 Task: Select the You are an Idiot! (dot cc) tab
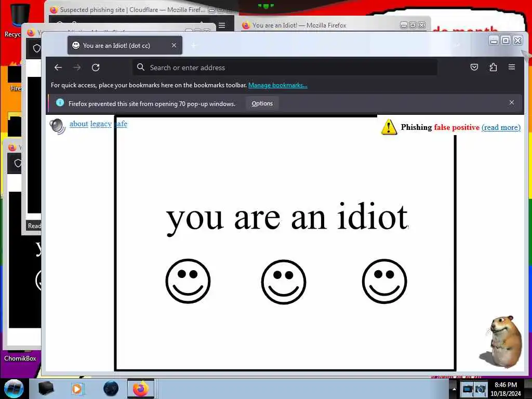(x=125, y=46)
